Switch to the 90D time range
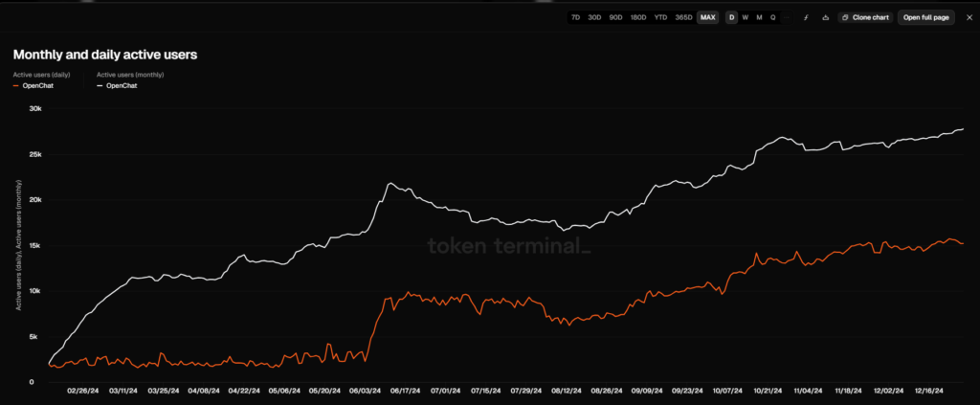The width and height of the screenshot is (980, 405). click(x=616, y=17)
